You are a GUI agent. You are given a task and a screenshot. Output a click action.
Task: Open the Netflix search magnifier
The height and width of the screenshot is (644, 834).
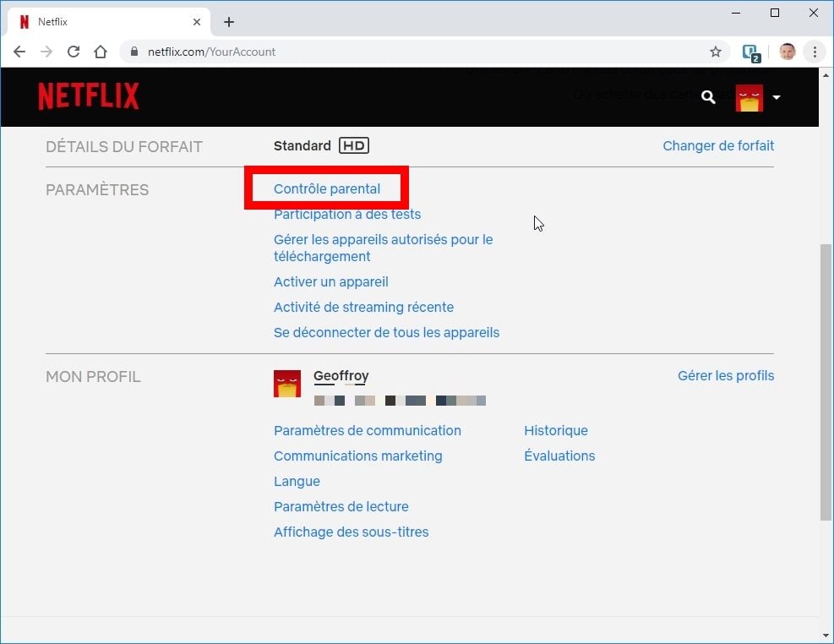[708, 97]
